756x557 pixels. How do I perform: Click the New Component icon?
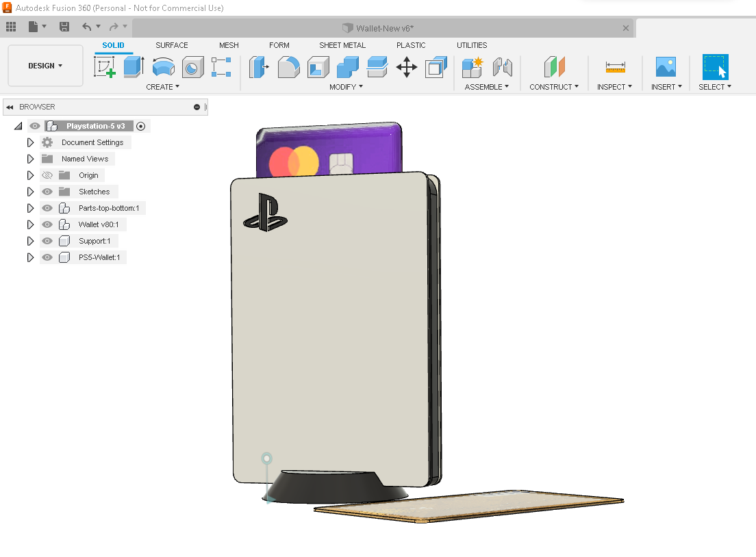tap(472, 66)
